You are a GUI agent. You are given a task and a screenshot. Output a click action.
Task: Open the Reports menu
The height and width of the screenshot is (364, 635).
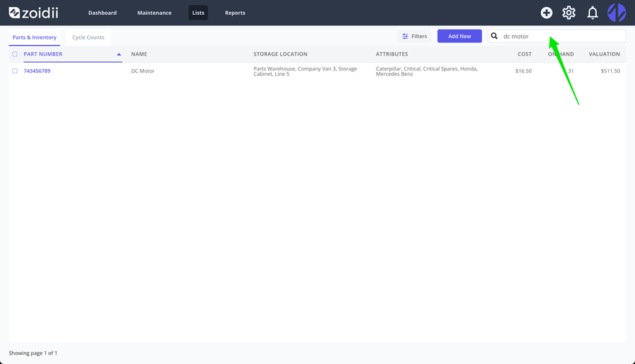coord(235,13)
